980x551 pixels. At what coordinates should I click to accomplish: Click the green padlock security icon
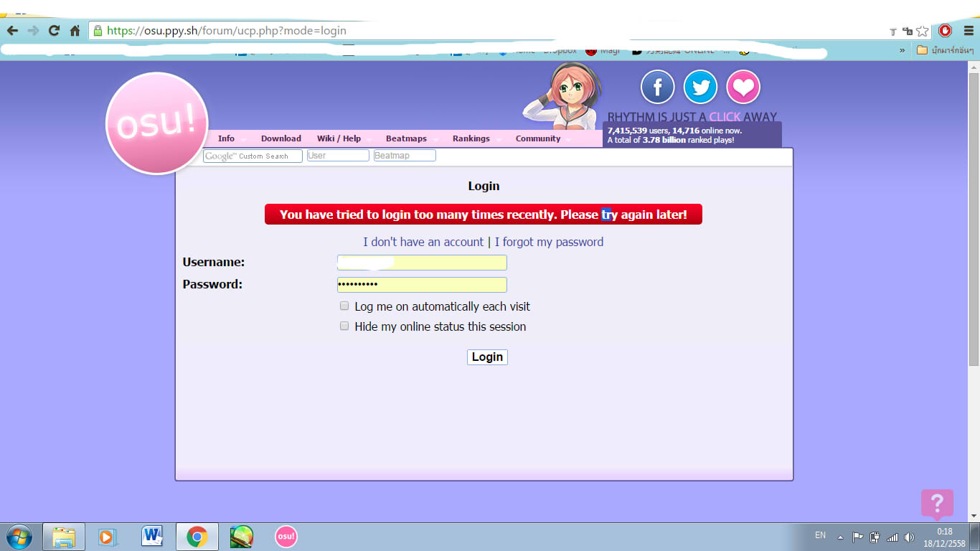click(x=98, y=31)
